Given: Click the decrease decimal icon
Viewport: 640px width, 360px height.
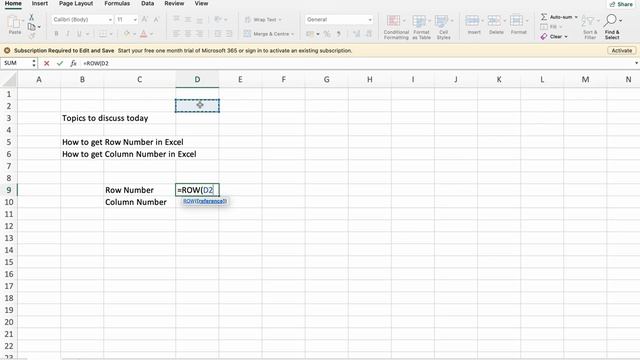Looking at the screenshot, I should pos(369,34).
